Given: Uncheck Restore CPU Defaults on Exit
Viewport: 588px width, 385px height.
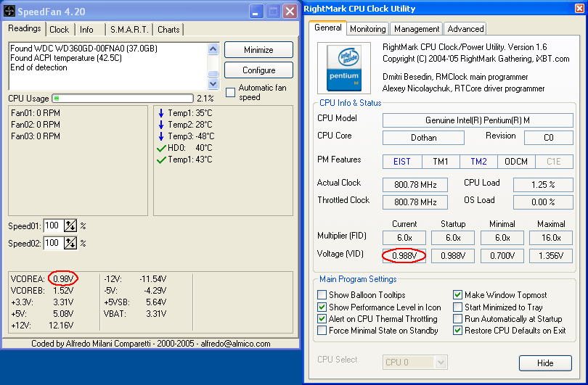Looking at the screenshot, I should [x=457, y=331].
